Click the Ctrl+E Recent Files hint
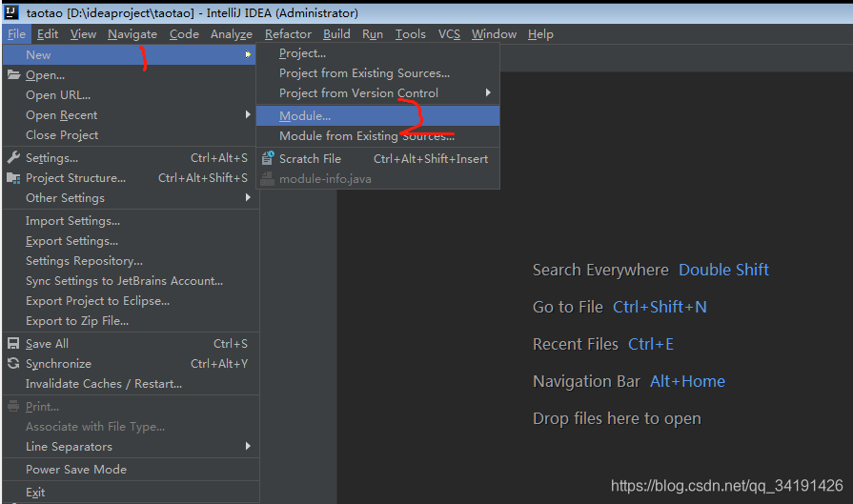 coord(651,344)
